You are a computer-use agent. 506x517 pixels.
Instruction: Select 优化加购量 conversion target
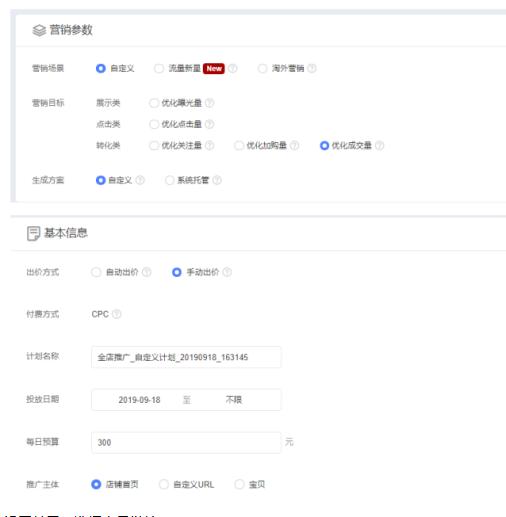click(239, 146)
